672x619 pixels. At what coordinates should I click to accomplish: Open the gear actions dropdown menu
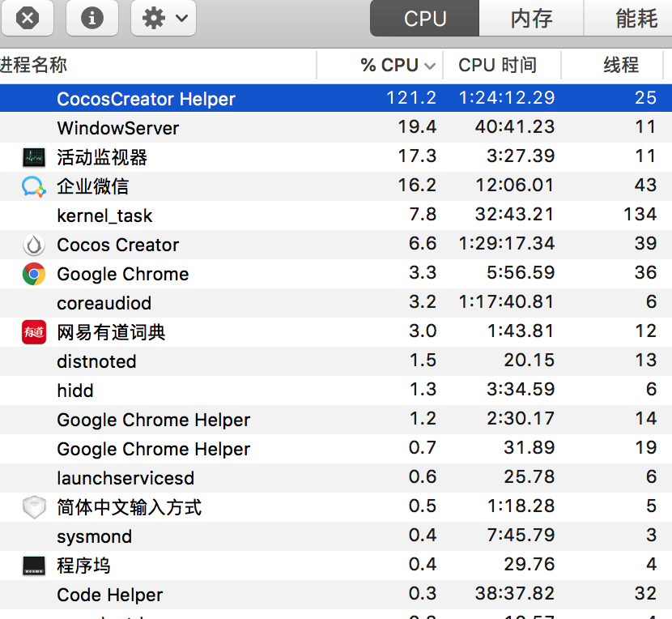163,18
